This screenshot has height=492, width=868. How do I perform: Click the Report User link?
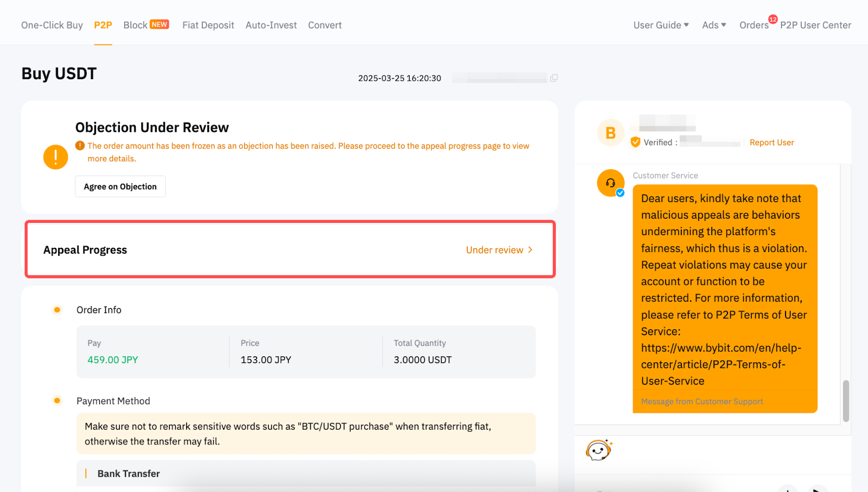point(771,142)
